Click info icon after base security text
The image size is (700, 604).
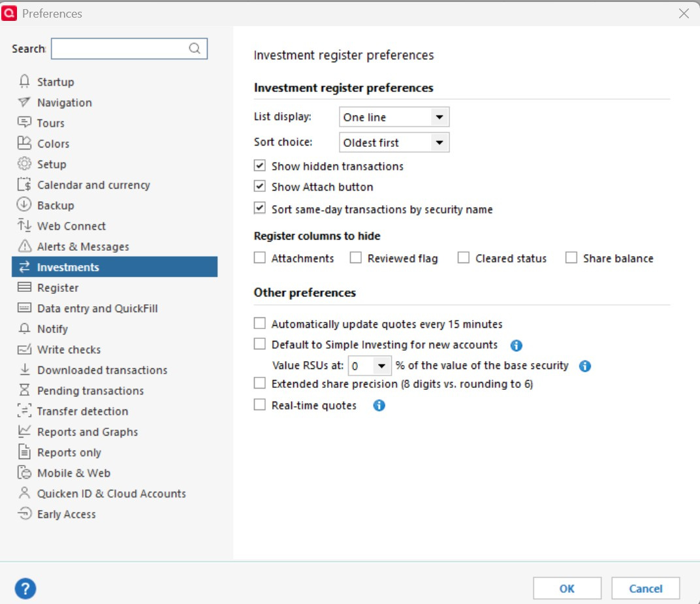pos(585,366)
